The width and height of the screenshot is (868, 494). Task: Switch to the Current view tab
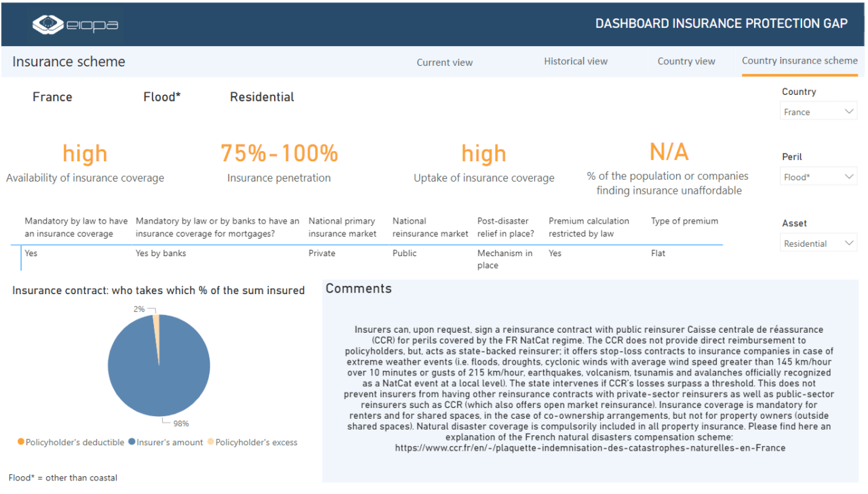445,62
